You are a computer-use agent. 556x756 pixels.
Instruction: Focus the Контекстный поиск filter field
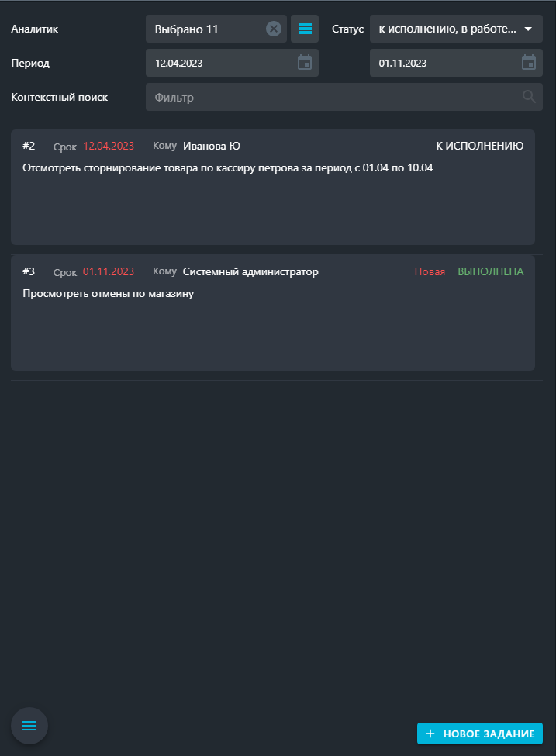pos(344,97)
